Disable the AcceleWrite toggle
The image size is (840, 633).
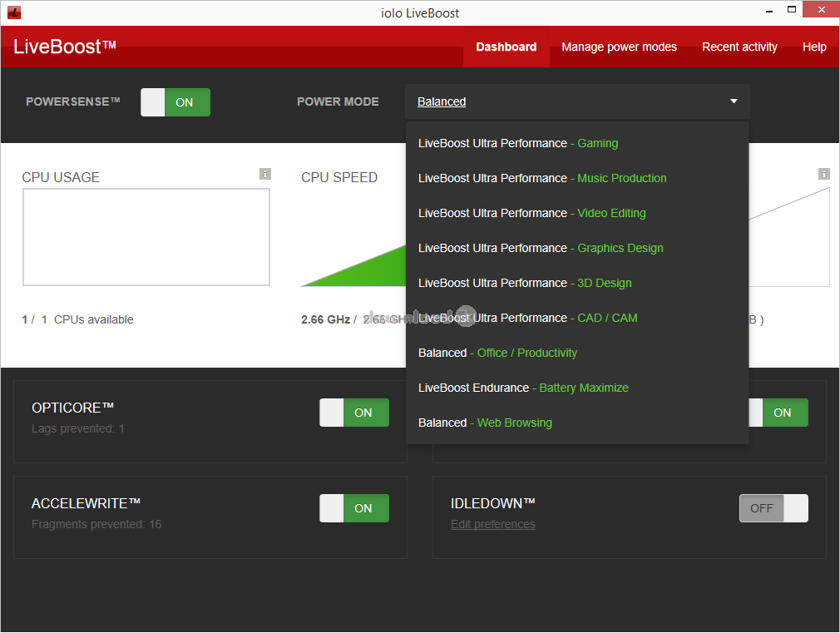pos(354,508)
